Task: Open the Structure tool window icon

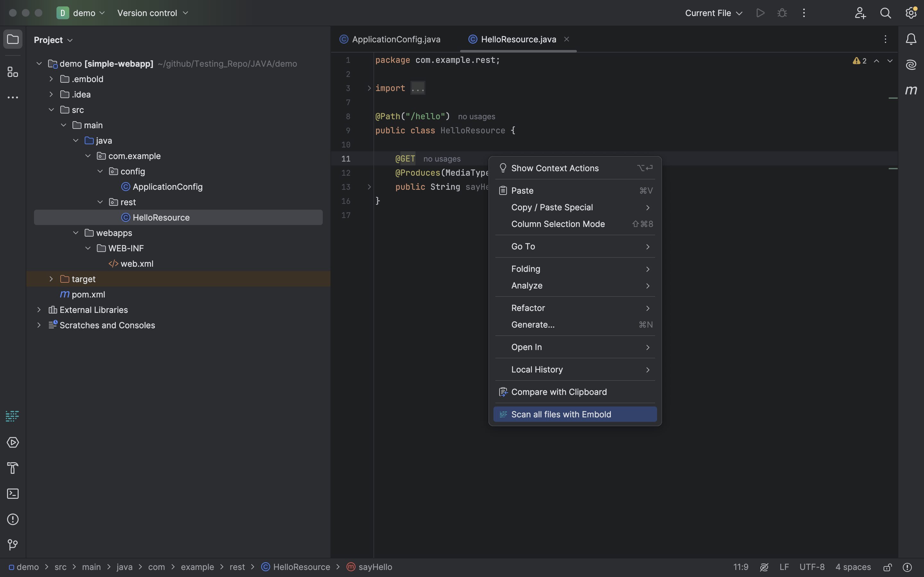Action: (13, 72)
